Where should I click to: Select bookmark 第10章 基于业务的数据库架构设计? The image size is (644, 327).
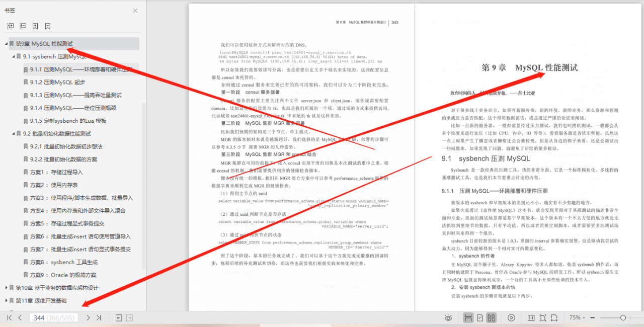click(x=57, y=288)
